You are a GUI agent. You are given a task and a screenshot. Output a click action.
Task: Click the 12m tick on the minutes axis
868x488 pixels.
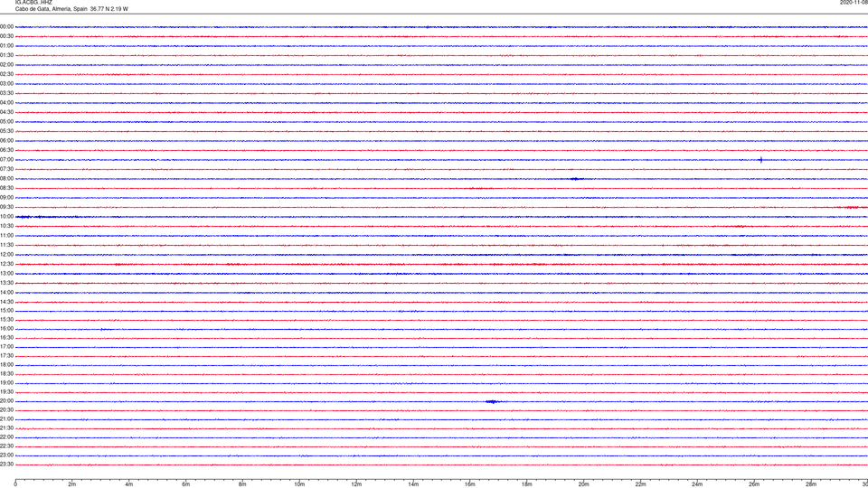pyautogui.click(x=356, y=484)
